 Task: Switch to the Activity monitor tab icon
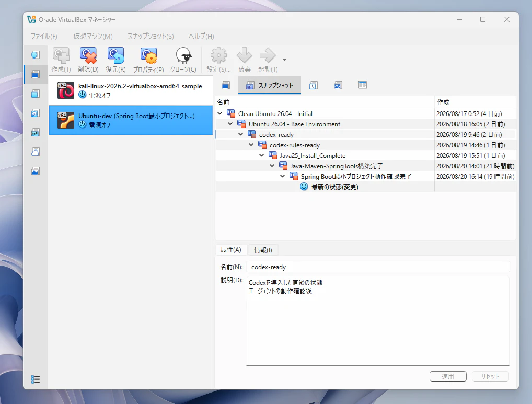[x=338, y=85]
